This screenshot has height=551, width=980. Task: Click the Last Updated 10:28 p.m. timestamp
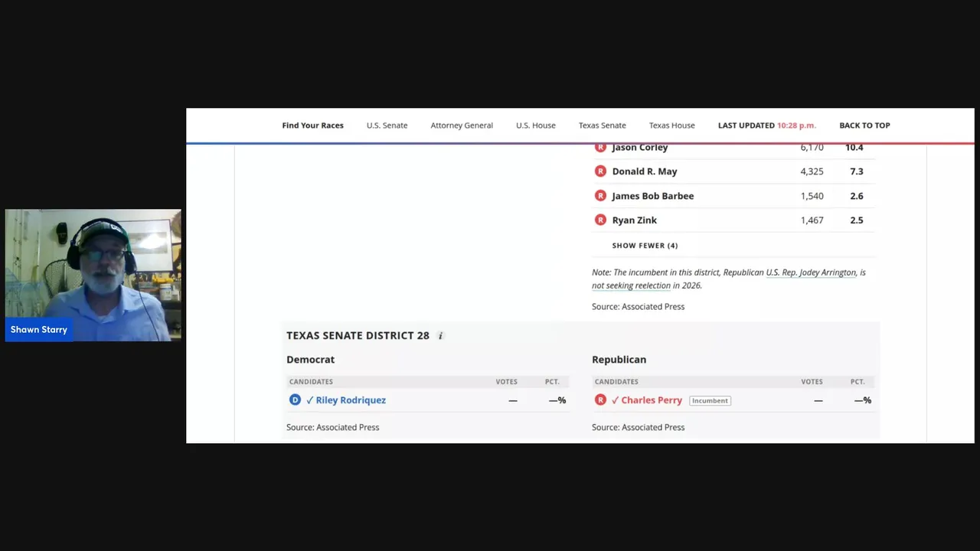[766, 126]
